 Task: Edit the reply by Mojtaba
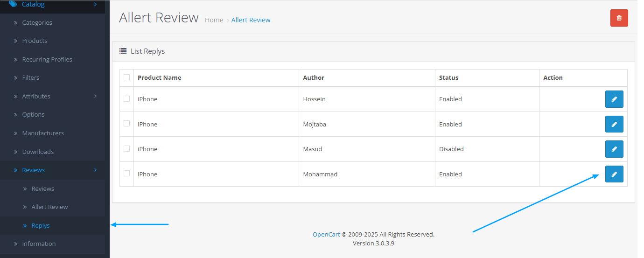[x=614, y=124]
